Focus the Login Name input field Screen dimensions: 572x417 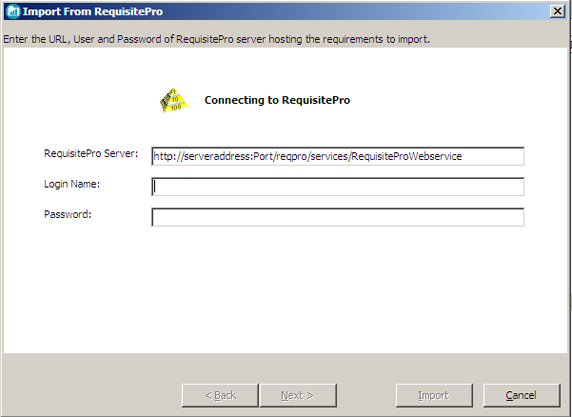click(338, 186)
